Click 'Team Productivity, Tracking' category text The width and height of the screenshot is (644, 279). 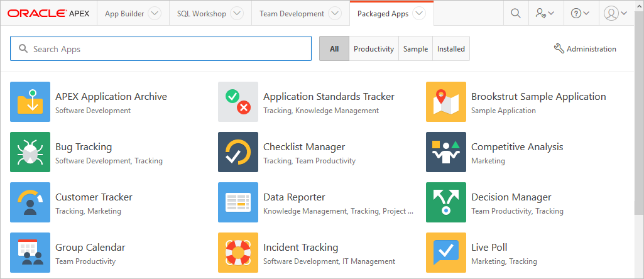[517, 211]
